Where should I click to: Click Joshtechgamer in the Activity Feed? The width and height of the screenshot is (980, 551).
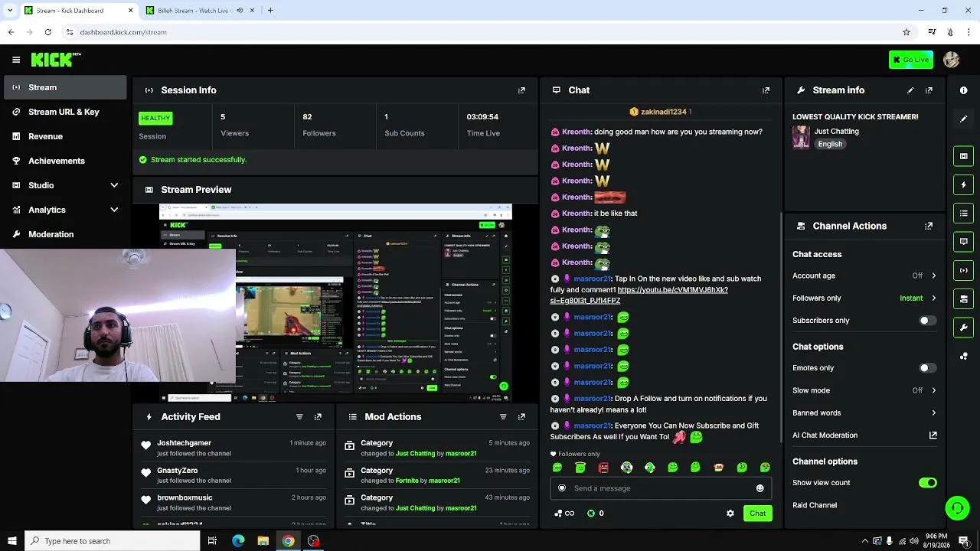(x=184, y=443)
